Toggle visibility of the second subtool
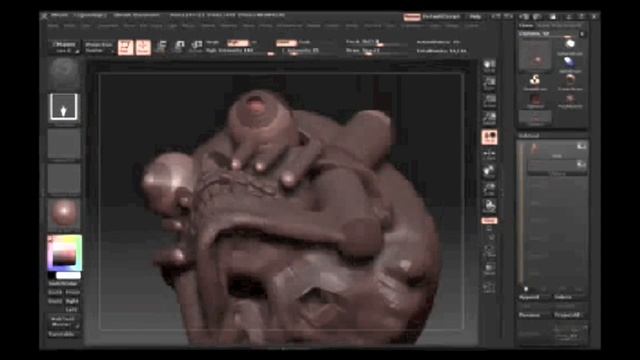This screenshot has width=640, height=360. tap(581, 164)
